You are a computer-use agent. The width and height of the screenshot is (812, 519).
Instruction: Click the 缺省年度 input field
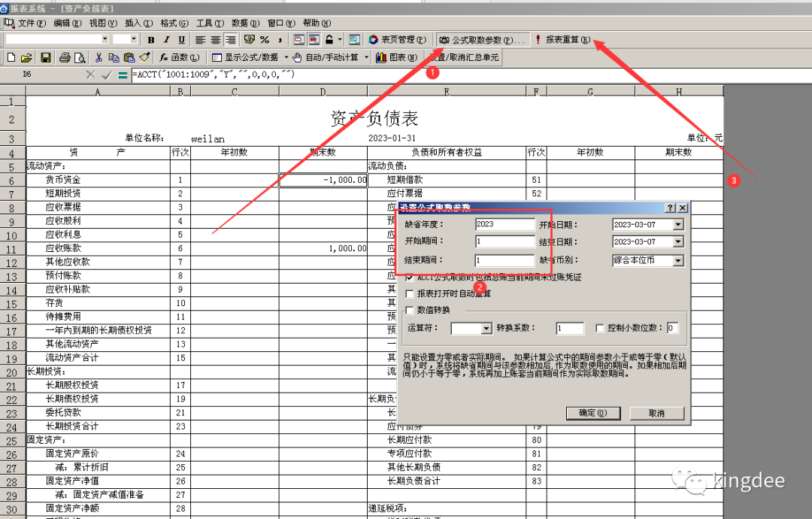504,224
